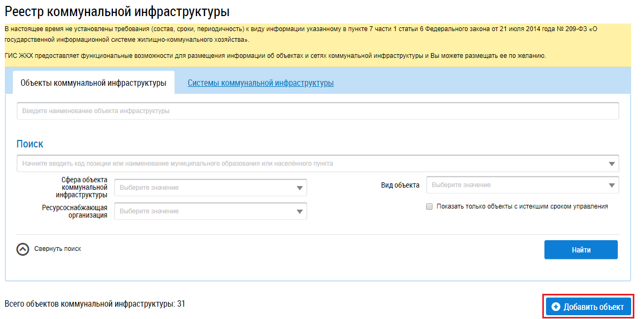Click the Свернуть поиск text link

[x=58, y=249]
